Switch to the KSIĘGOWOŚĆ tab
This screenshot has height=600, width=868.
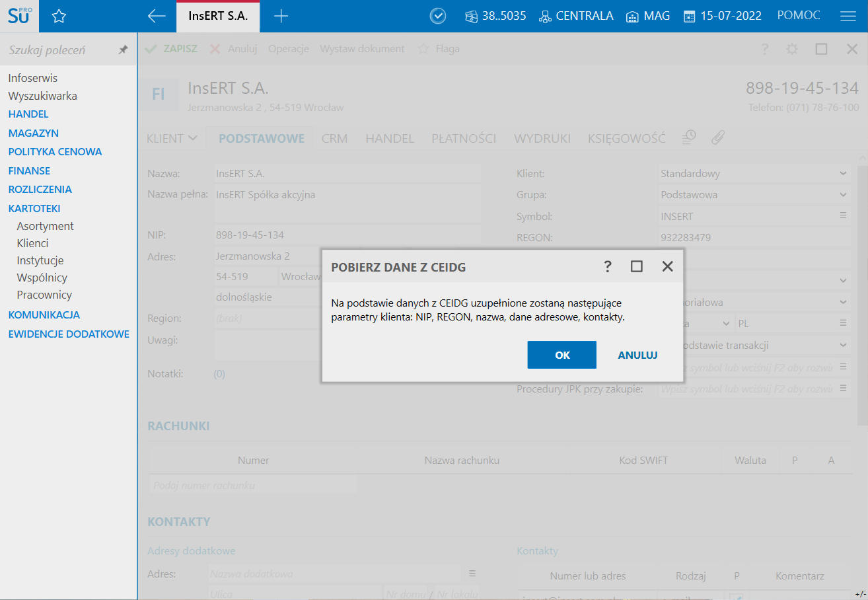click(627, 138)
